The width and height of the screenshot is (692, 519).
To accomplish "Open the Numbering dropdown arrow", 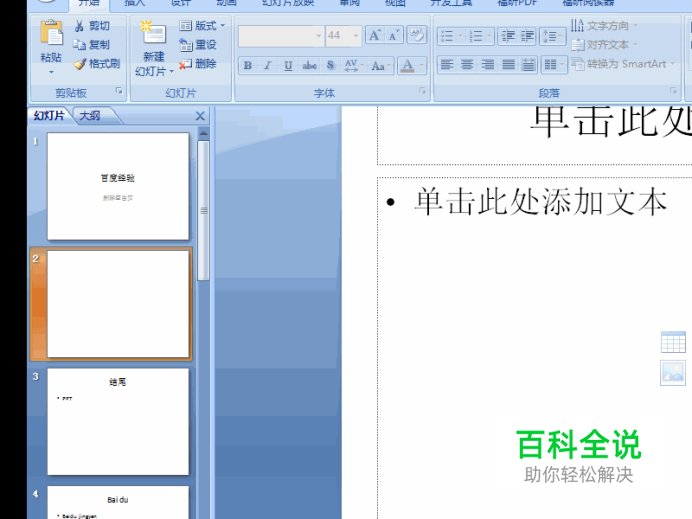I will (x=489, y=36).
